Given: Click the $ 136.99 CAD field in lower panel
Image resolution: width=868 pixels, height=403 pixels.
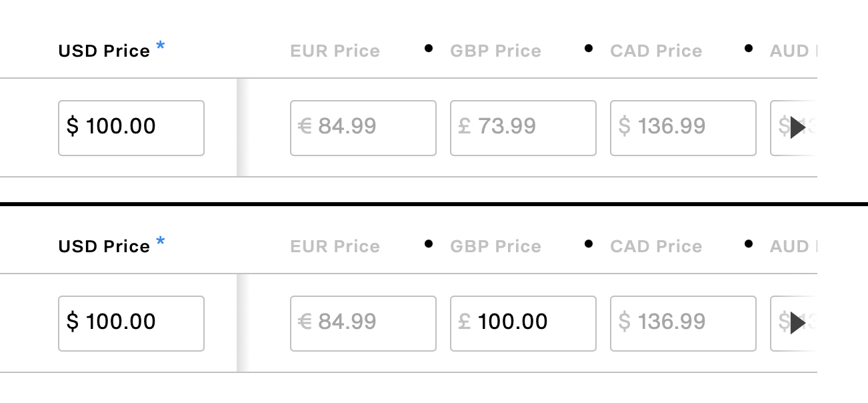Looking at the screenshot, I should [683, 324].
